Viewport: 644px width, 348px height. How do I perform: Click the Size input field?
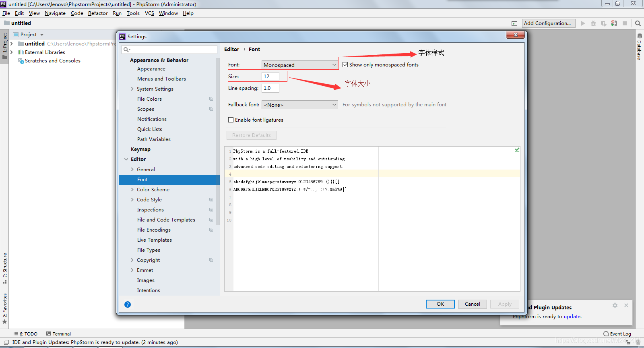point(270,77)
